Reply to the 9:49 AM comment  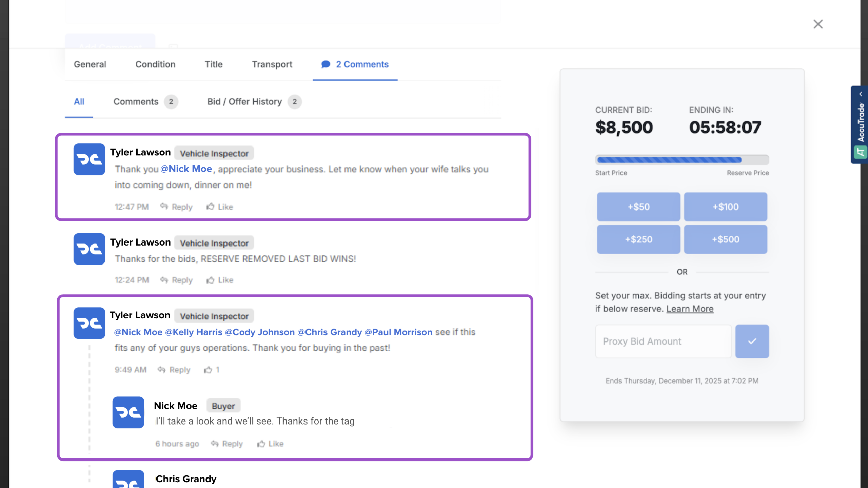point(180,370)
